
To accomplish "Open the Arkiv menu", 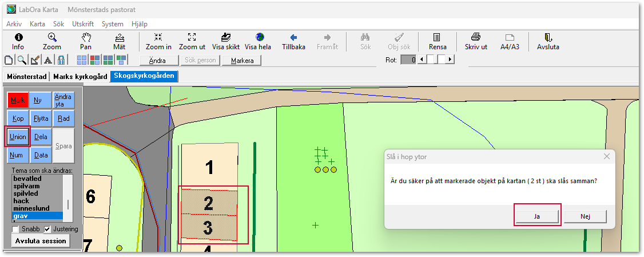I will tap(14, 24).
